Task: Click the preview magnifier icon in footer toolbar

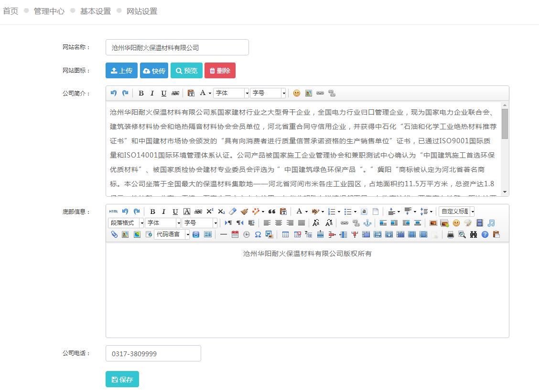Action: coord(462,234)
